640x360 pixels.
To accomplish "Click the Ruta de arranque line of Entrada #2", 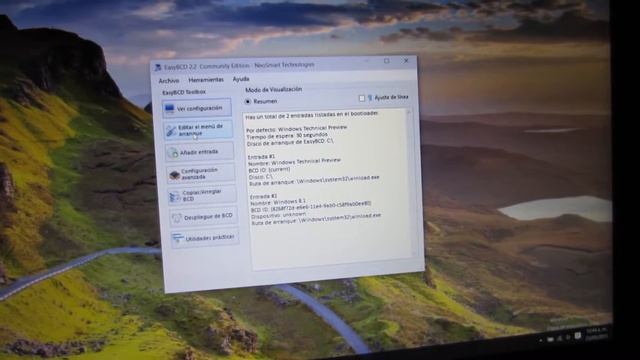I will (316, 219).
